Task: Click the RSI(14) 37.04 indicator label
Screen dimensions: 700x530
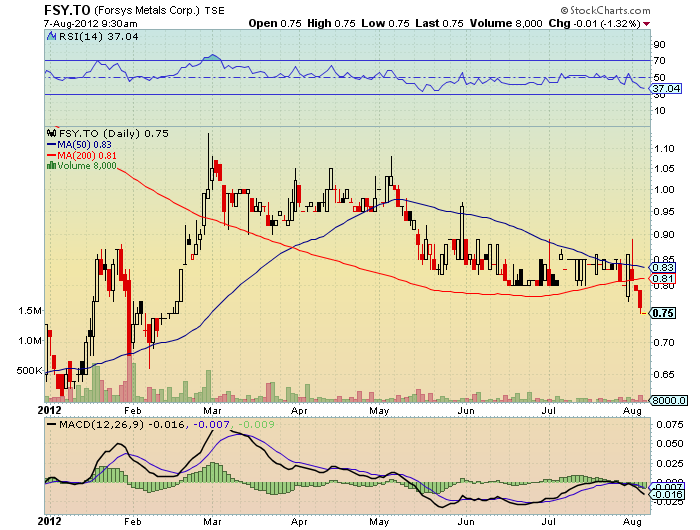Action: [99, 37]
